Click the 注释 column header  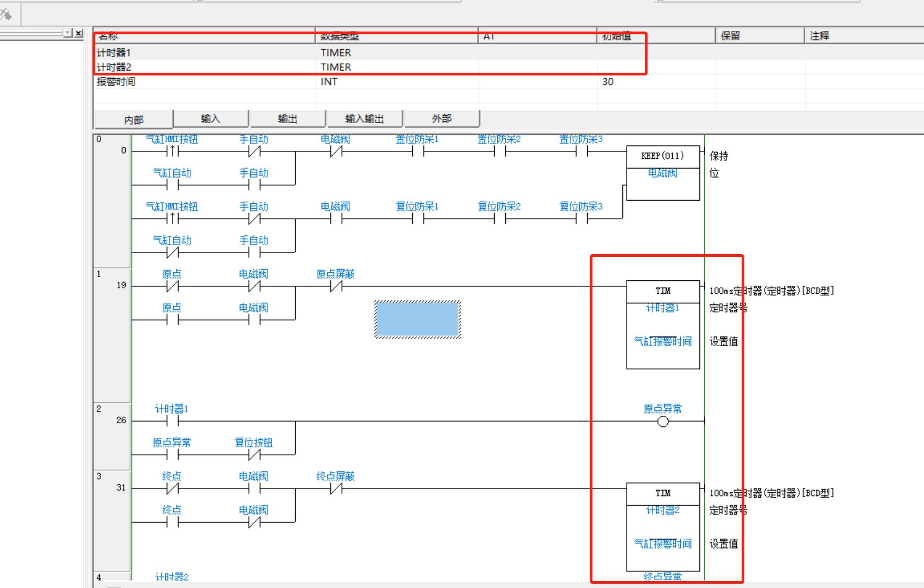819,36
